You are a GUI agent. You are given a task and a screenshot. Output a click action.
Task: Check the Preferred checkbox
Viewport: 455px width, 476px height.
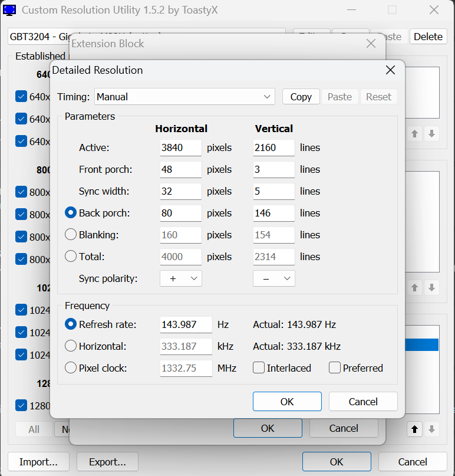click(x=335, y=368)
